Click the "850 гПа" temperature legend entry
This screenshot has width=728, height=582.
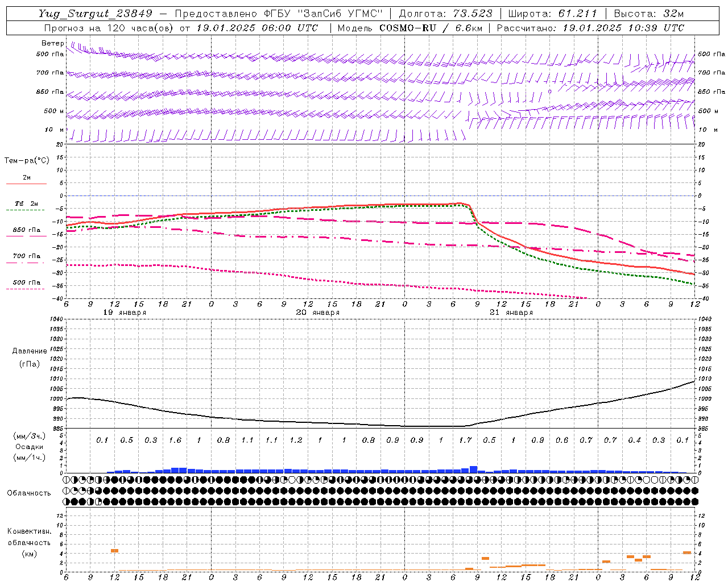click(27, 230)
